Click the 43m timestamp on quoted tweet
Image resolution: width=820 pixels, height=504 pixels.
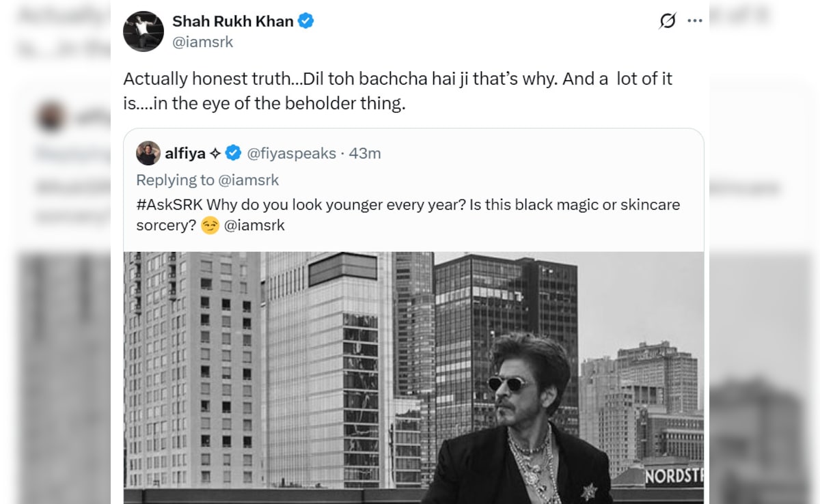[x=365, y=153]
